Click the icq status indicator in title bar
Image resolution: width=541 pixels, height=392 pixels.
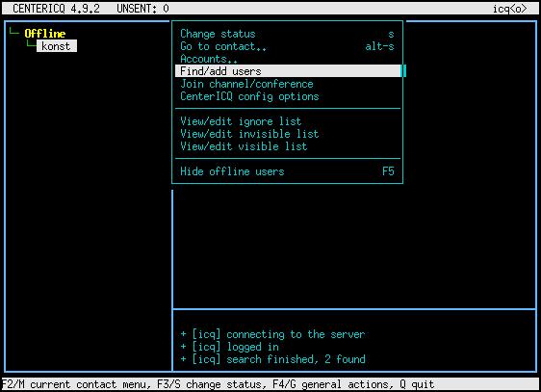(x=510, y=9)
